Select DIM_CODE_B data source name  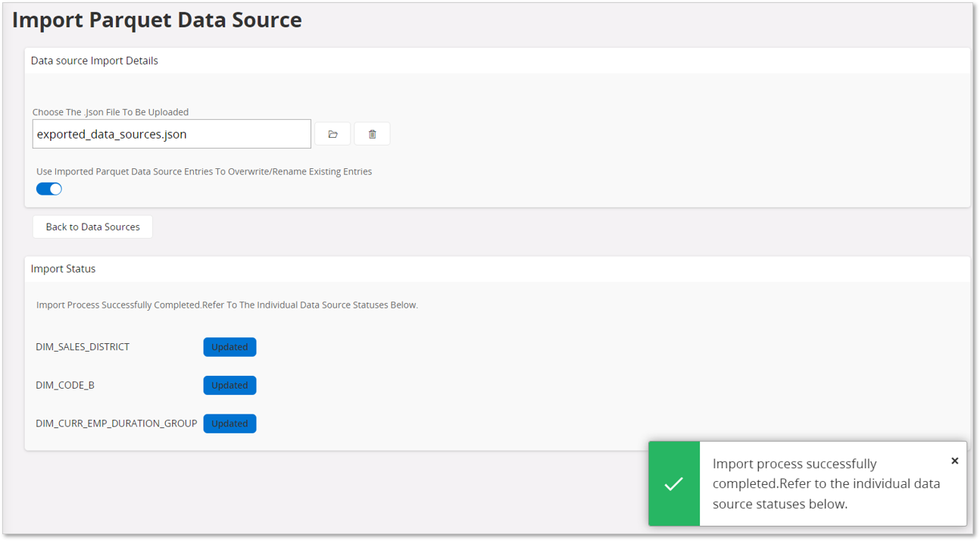pyautogui.click(x=65, y=385)
